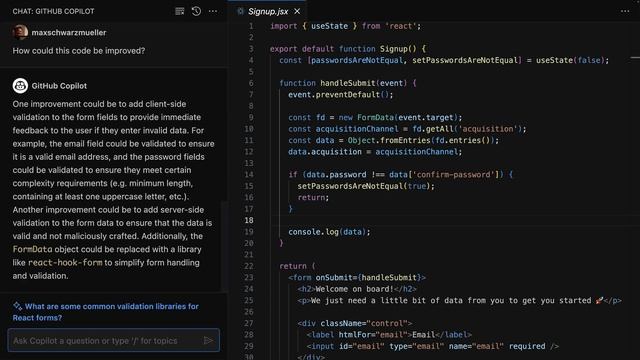Screen dimensions: 640x360
Task: Click return statement on line 16
Action: point(313,198)
